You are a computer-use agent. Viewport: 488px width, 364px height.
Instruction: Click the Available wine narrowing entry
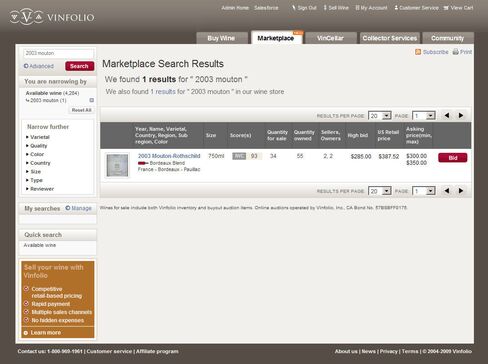(52, 93)
